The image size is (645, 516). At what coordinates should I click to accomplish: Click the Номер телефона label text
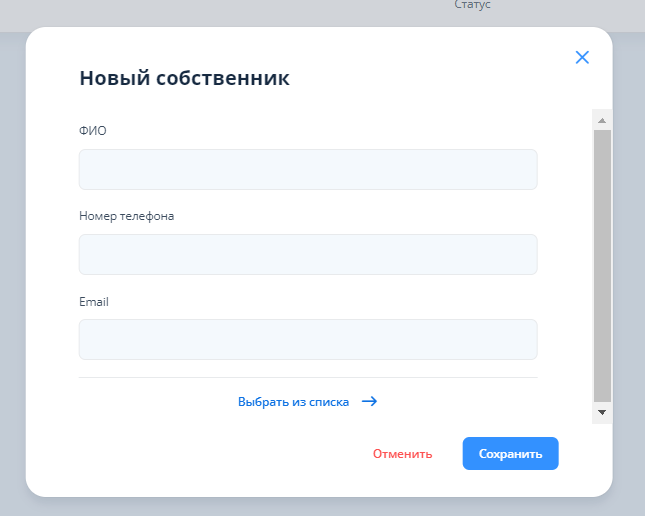click(126, 216)
